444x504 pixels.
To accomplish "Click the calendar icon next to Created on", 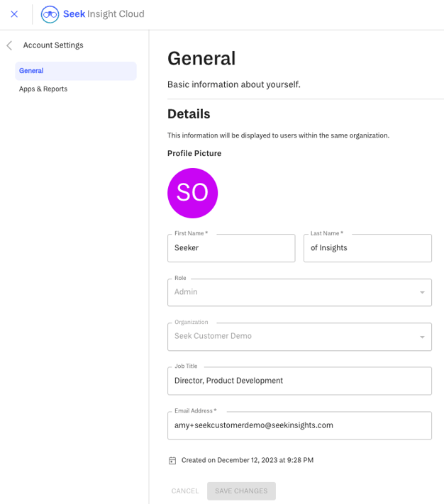I will pos(172,461).
